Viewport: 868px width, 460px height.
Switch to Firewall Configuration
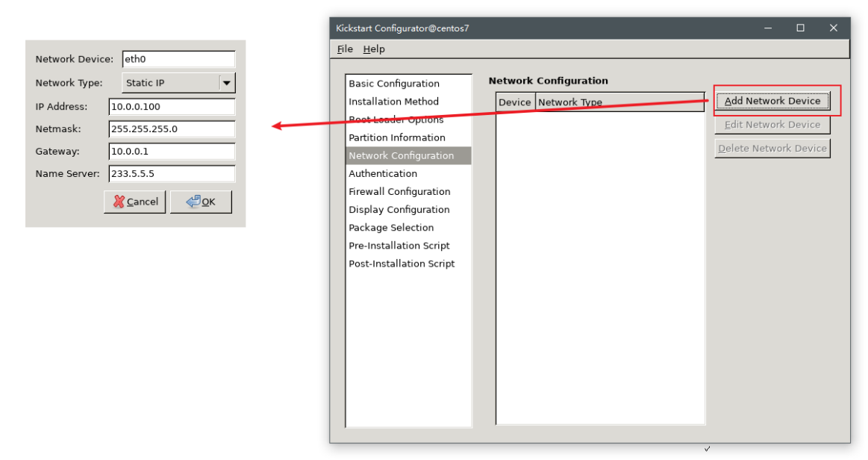399,192
